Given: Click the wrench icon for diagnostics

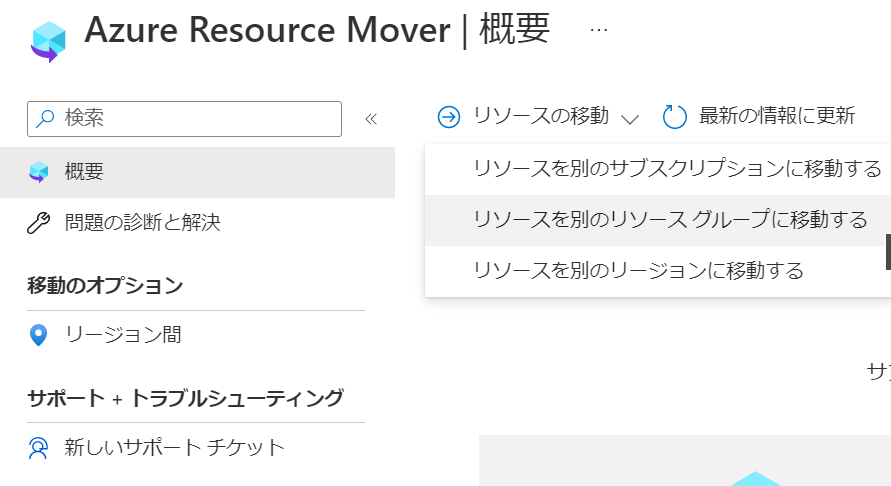Looking at the screenshot, I should tap(39, 223).
